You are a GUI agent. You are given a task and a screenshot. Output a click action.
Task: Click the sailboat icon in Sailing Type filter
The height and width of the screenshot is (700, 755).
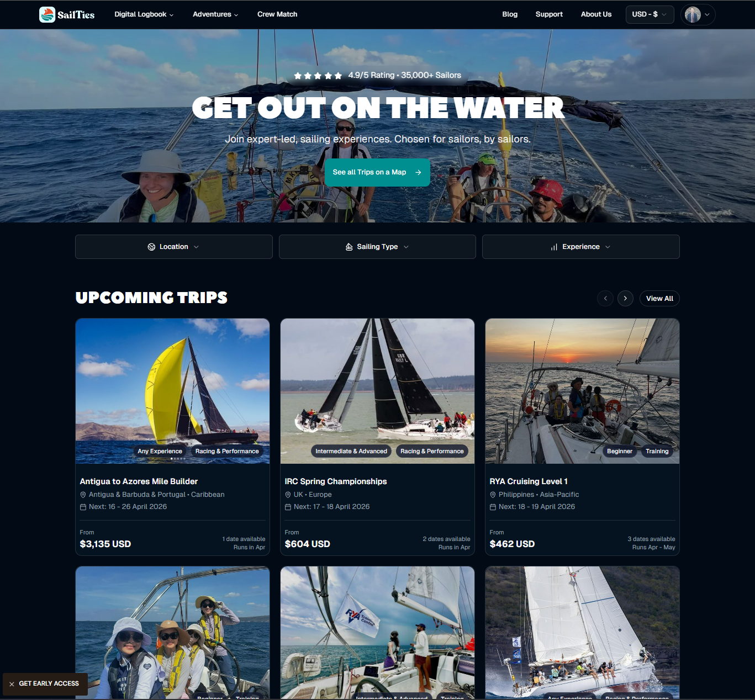coord(349,247)
